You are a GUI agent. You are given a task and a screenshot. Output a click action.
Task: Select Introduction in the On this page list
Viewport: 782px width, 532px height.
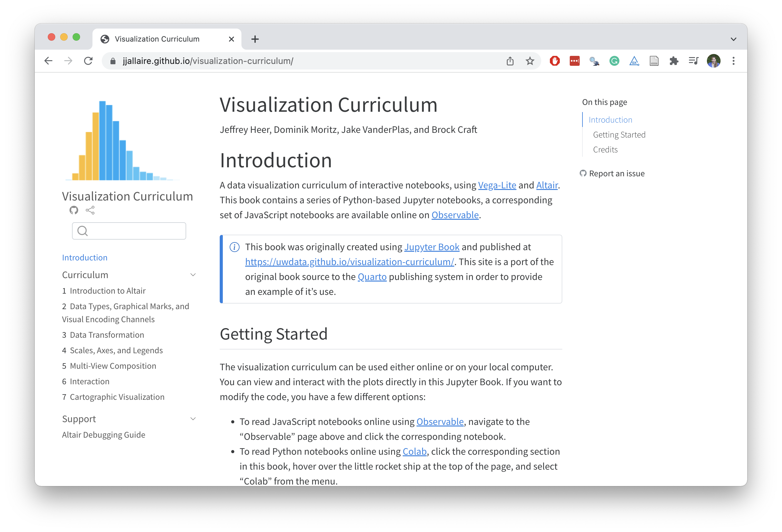(610, 119)
